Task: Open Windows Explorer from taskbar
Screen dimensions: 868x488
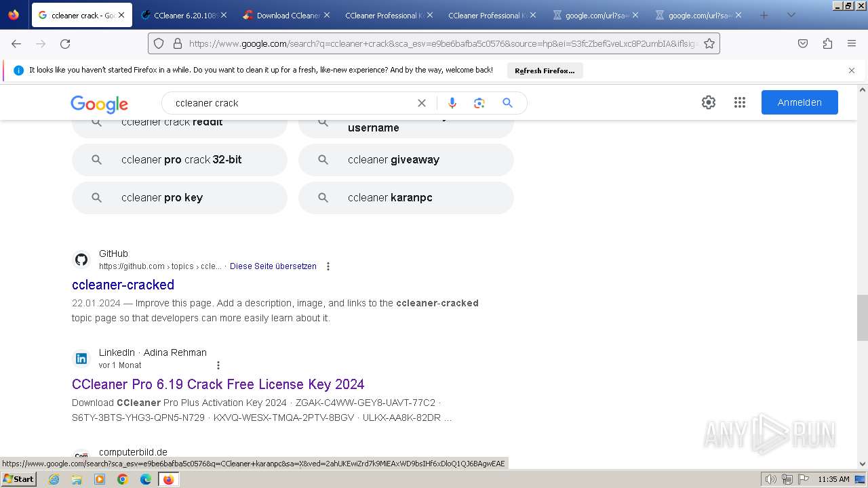Action: point(77,479)
